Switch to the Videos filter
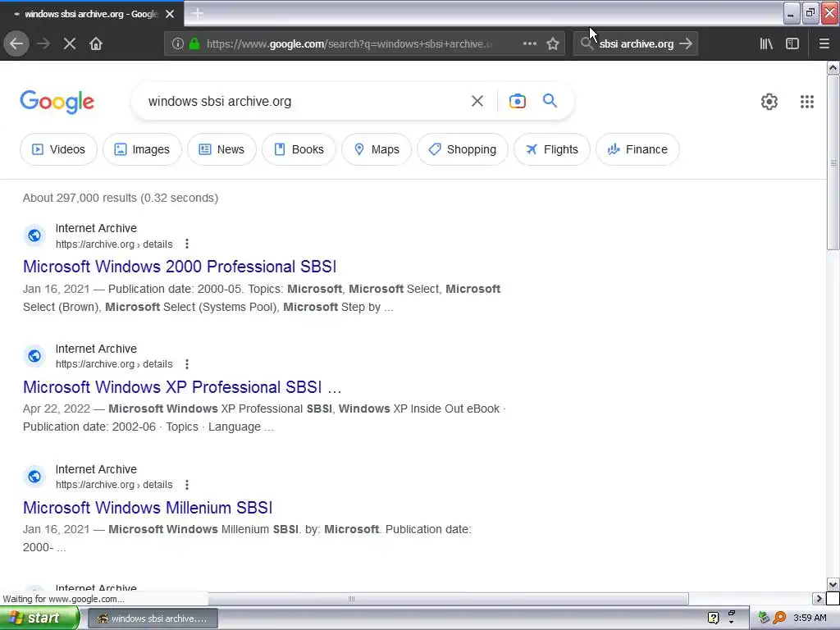 click(x=58, y=149)
